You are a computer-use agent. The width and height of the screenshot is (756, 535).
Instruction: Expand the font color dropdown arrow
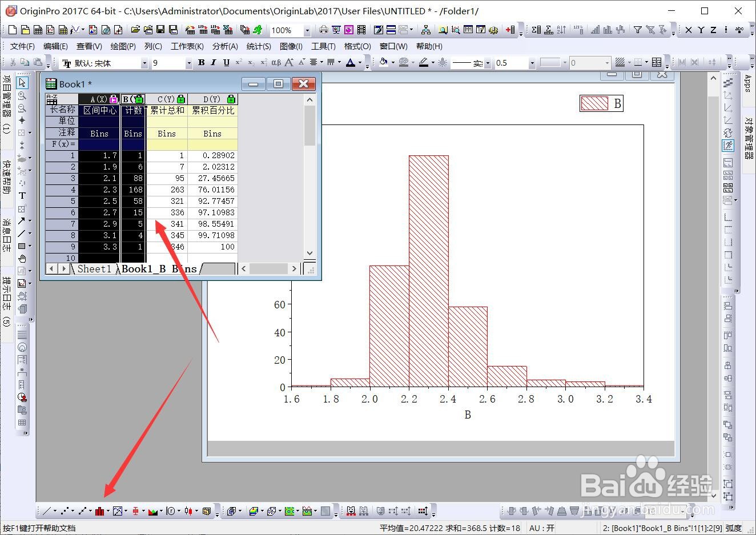360,63
